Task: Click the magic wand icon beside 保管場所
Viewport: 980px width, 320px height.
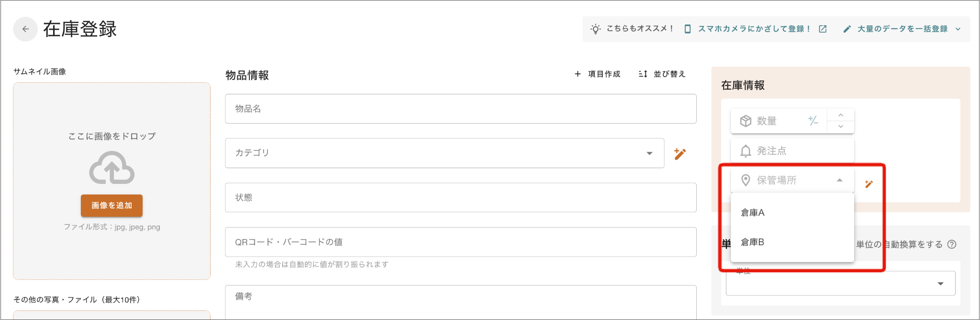Action: [x=869, y=184]
